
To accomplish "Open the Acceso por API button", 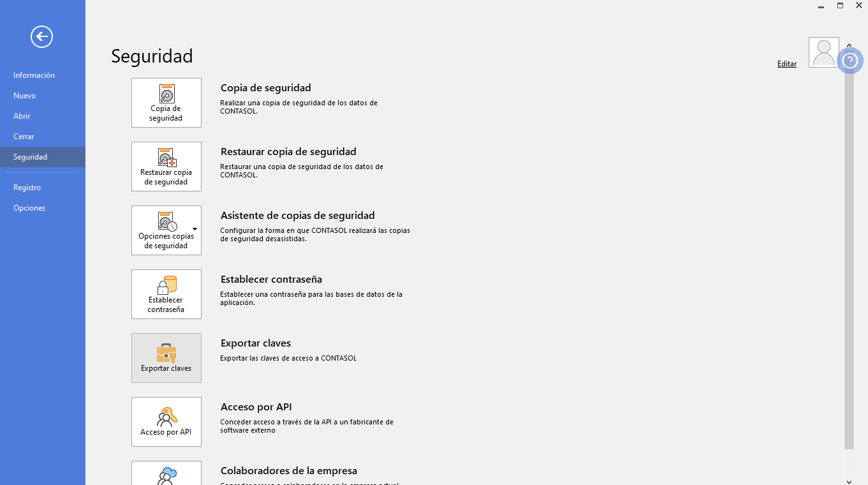I will click(x=166, y=422).
